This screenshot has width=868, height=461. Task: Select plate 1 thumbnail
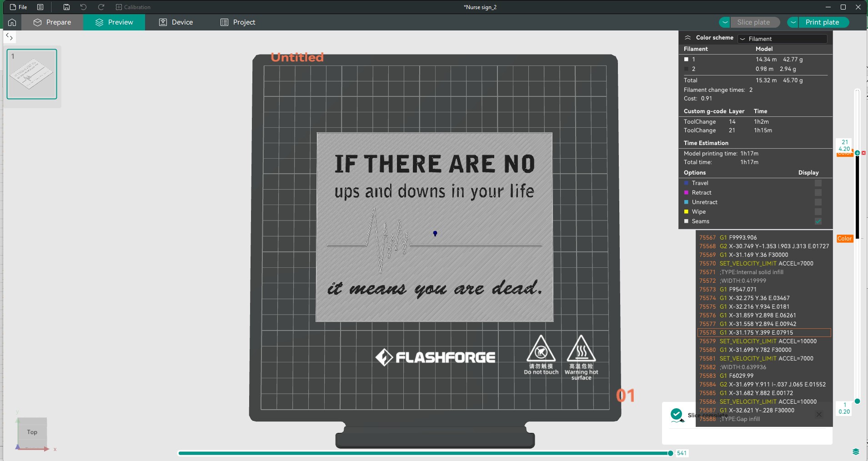point(32,74)
